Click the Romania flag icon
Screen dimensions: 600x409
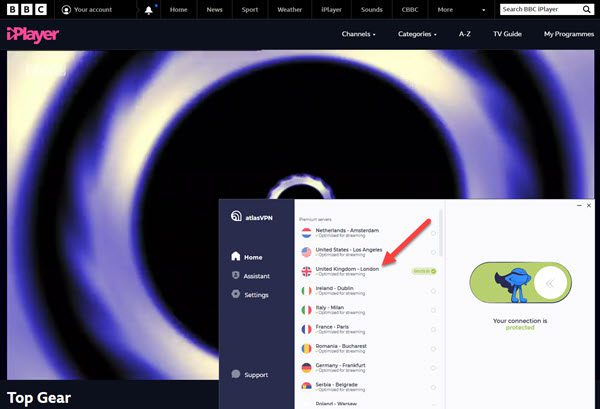point(307,349)
